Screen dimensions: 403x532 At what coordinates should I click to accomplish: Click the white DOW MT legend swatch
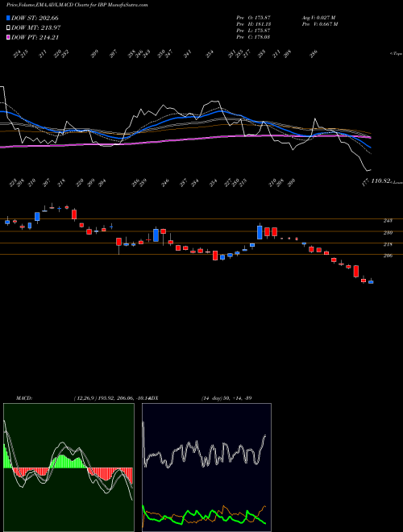point(8,28)
